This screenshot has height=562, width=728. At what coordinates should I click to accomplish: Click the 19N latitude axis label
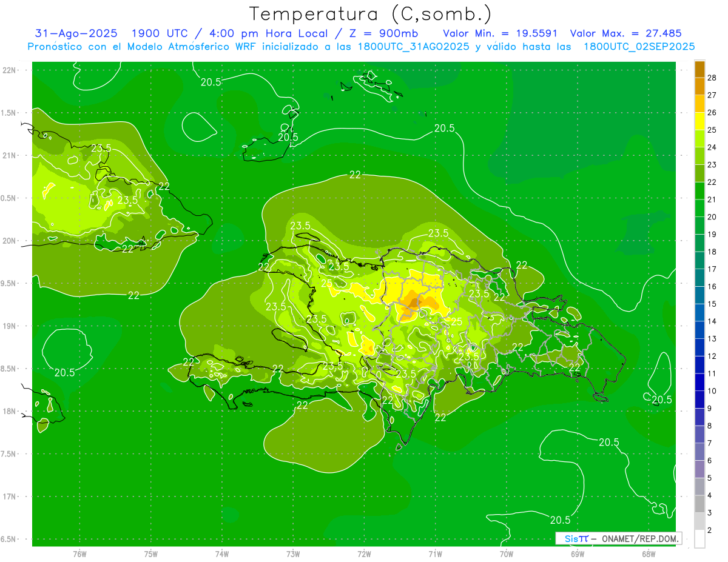tap(10, 326)
